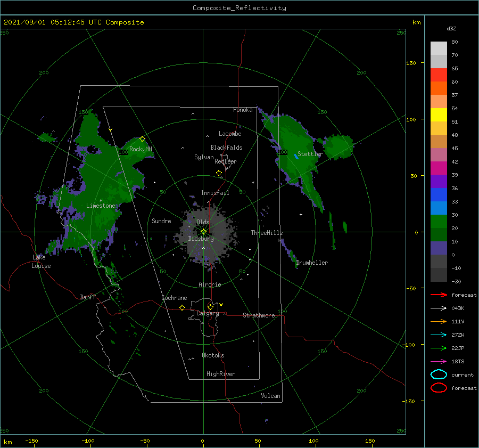Select the yellow 54 dBZ color swatch
This screenshot has width=479, height=448.
[439, 115]
